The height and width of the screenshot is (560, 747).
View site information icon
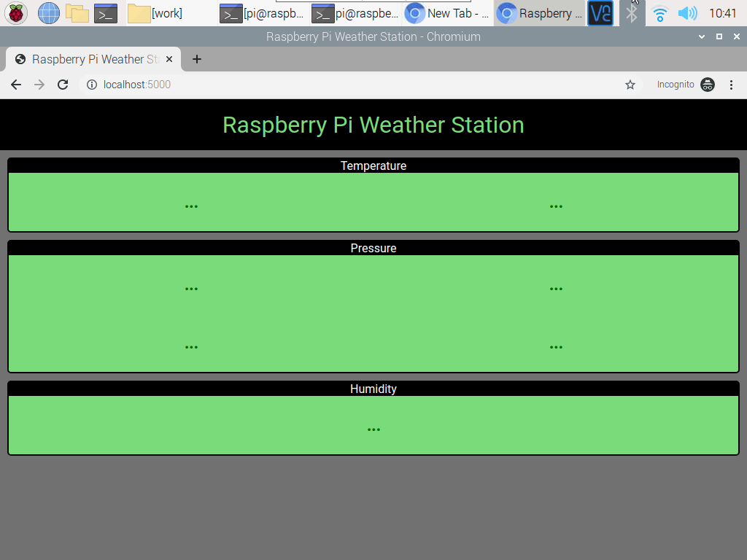click(92, 85)
